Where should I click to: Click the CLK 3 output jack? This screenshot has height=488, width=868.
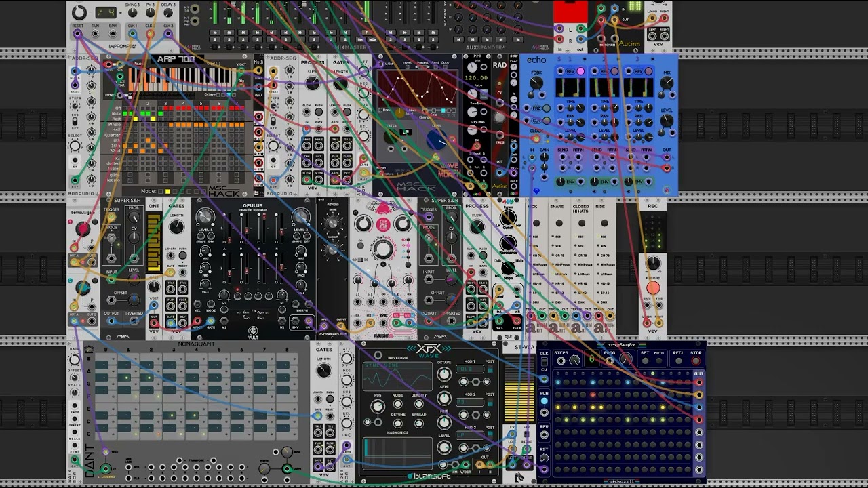pos(168,33)
